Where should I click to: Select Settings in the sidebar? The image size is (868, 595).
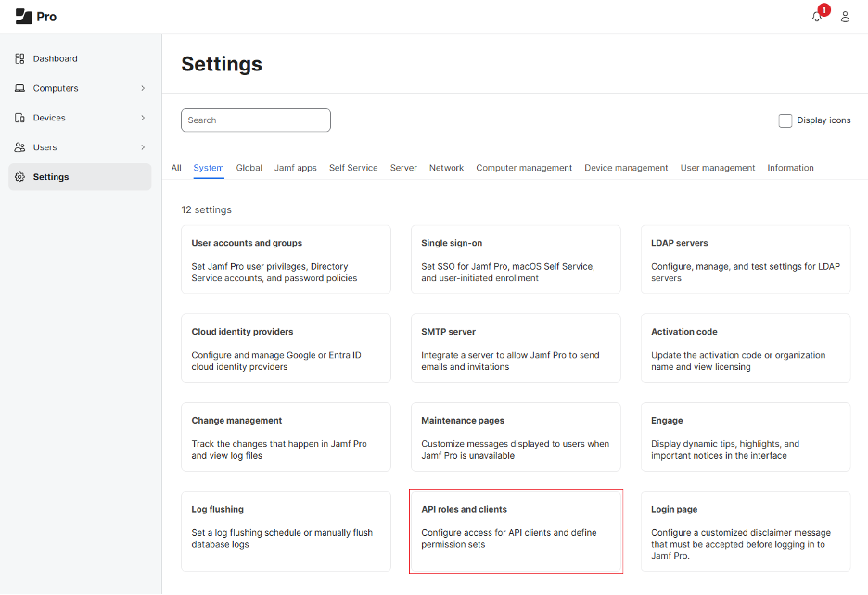tap(80, 177)
